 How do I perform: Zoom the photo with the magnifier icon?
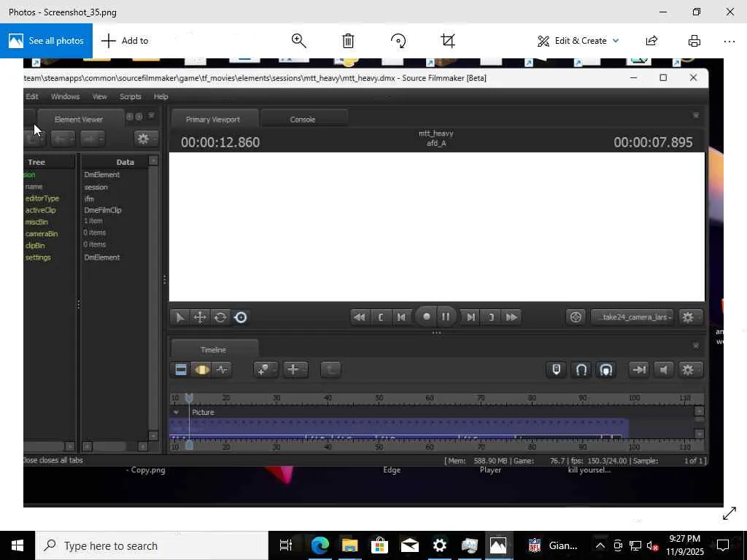click(x=298, y=41)
